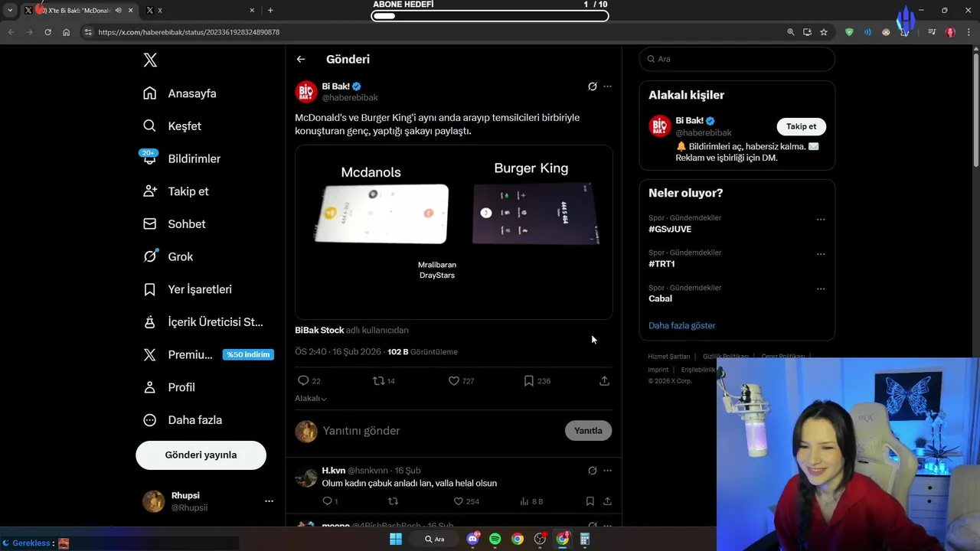Open Bi Bak! post profile avatar
The width and height of the screenshot is (980, 551).
point(306,92)
